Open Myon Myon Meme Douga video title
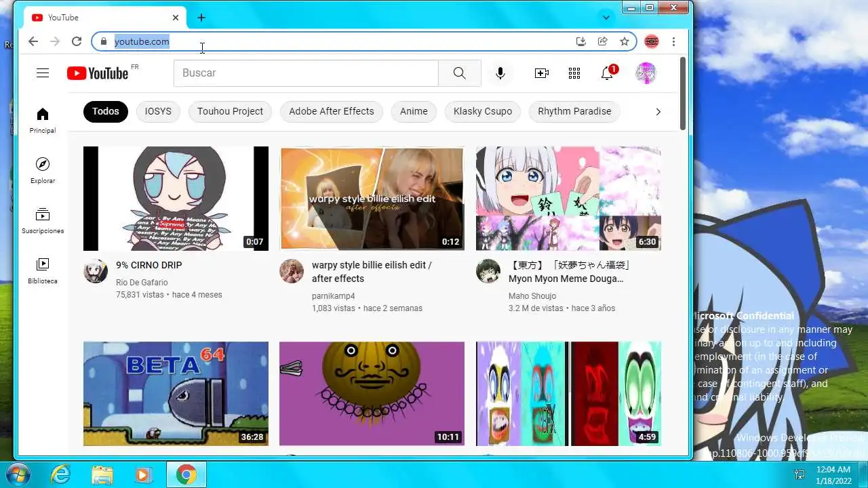The image size is (868, 488). (x=570, y=272)
